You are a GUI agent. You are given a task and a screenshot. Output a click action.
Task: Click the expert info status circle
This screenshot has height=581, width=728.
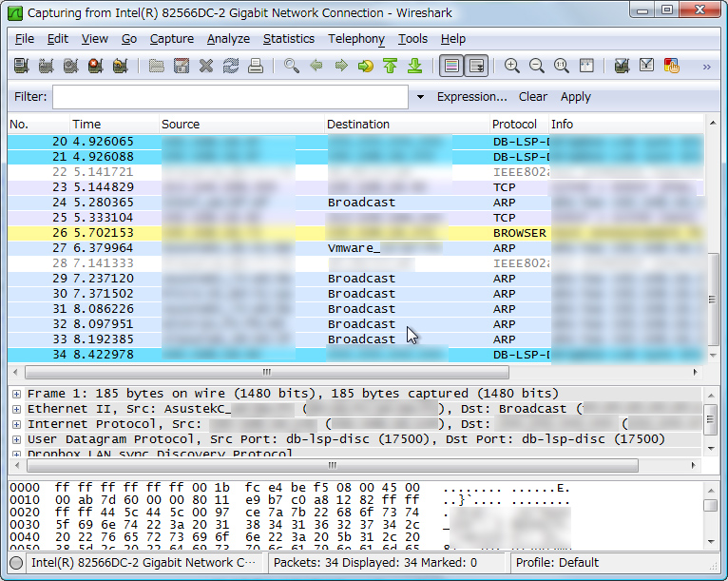point(16,563)
